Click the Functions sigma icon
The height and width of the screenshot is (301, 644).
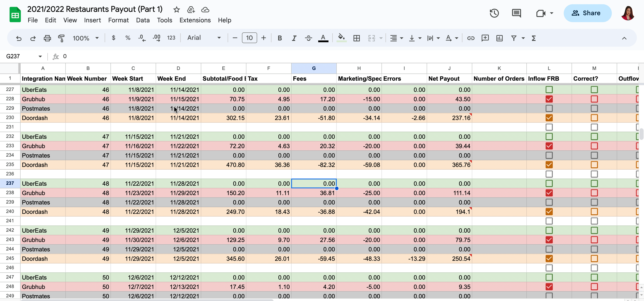(x=534, y=38)
